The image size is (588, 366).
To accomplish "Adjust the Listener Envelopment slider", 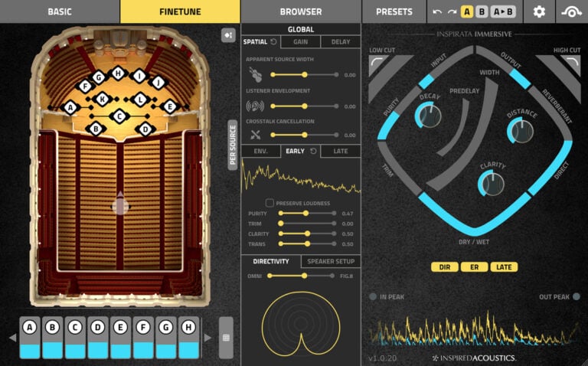I will click(x=304, y=106).
